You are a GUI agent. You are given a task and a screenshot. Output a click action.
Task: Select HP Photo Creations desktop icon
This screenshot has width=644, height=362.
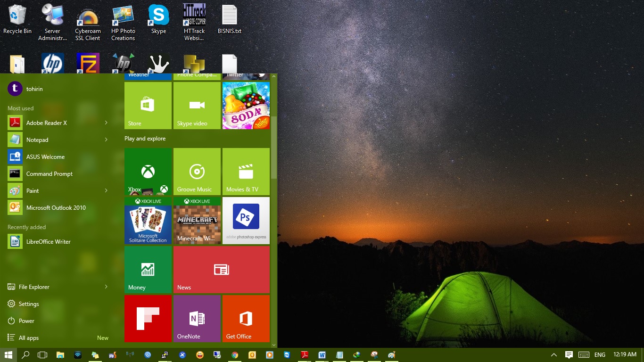point(123,24)
